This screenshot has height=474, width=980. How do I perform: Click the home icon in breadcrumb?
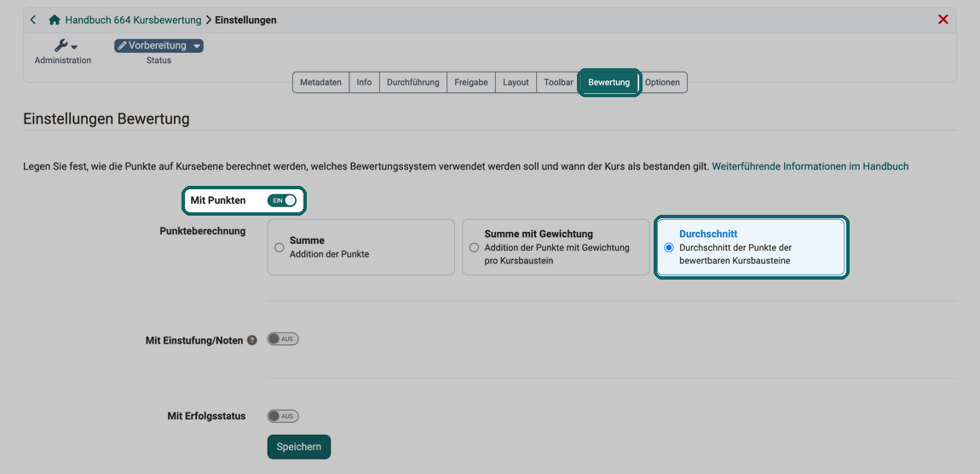[x=55, y=20]
